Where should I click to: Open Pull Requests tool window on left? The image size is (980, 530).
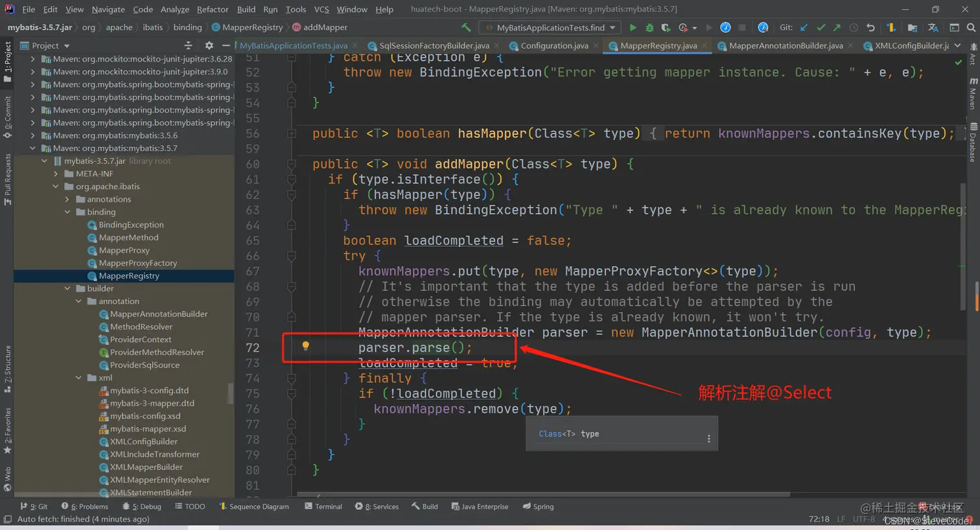(7, 179)
